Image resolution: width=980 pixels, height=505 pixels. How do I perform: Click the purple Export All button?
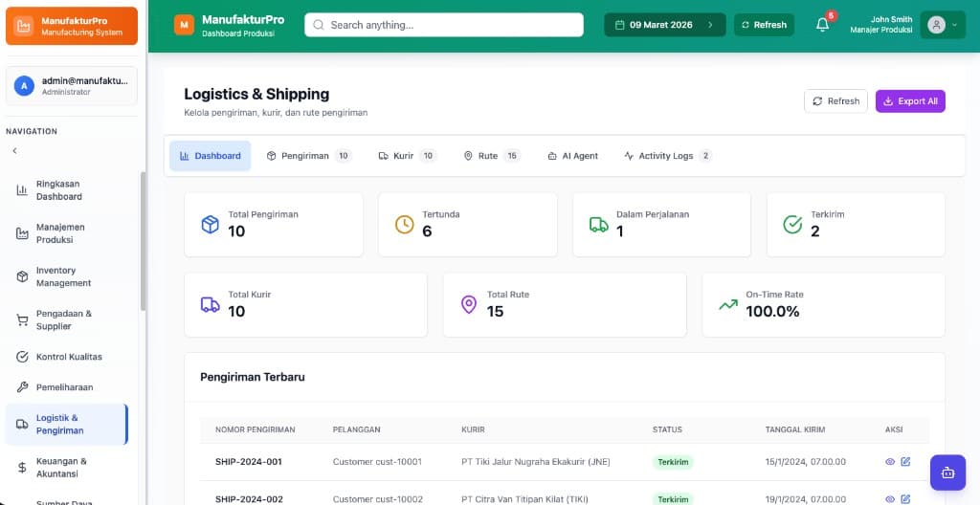pos(910,101)
